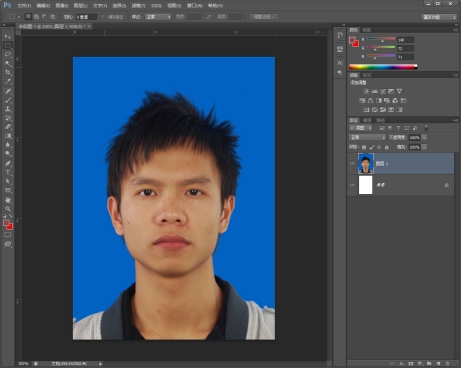Click the foreground color swatch in Color panel
This screenshot has width=461, height=368.
pos(352,41)
